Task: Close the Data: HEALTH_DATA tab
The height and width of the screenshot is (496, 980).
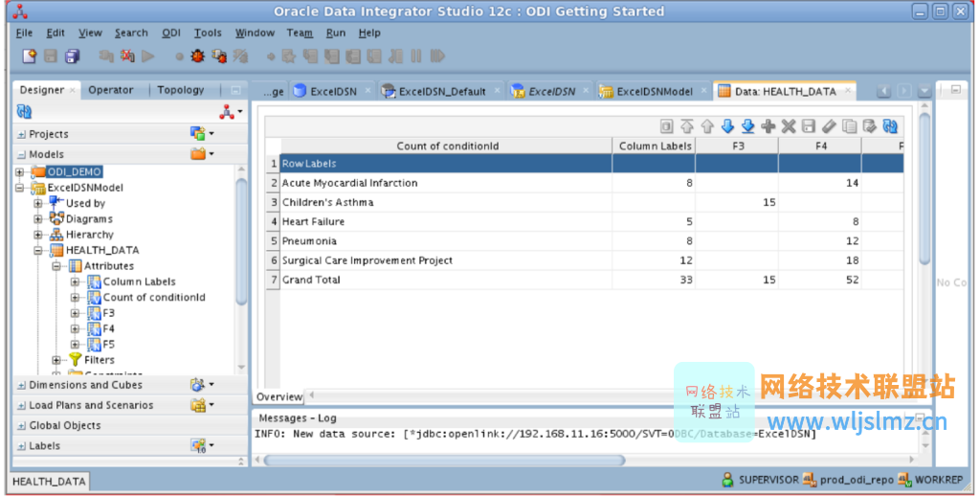Action: [848, 91]
